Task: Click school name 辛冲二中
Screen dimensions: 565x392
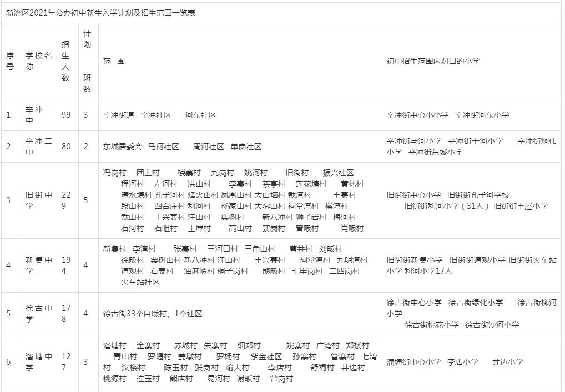Action: click(x=38, y=147)
